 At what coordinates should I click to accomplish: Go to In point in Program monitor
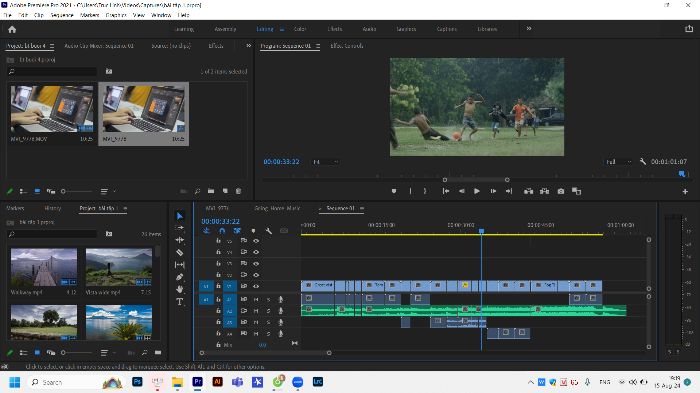click(446, 191)
